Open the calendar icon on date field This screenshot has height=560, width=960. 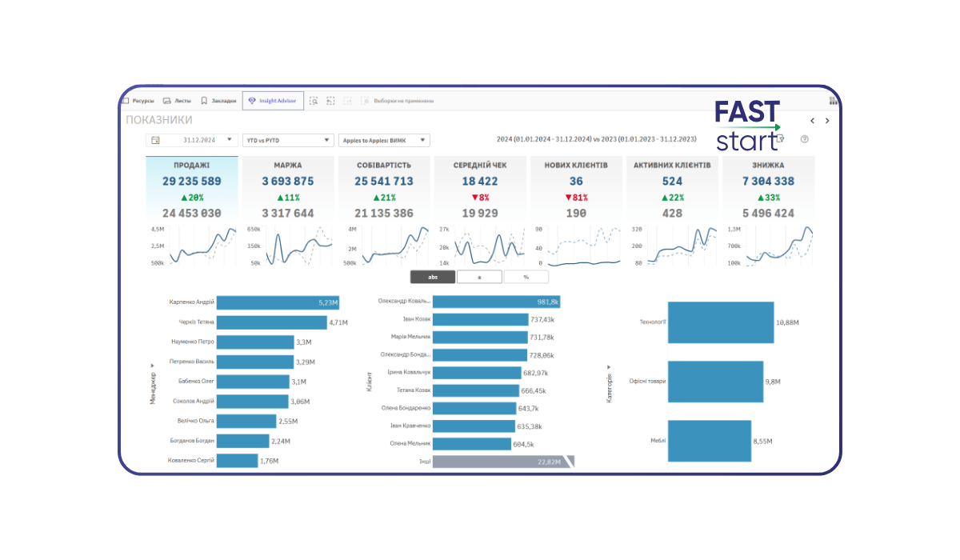click(x=155, y=139)
